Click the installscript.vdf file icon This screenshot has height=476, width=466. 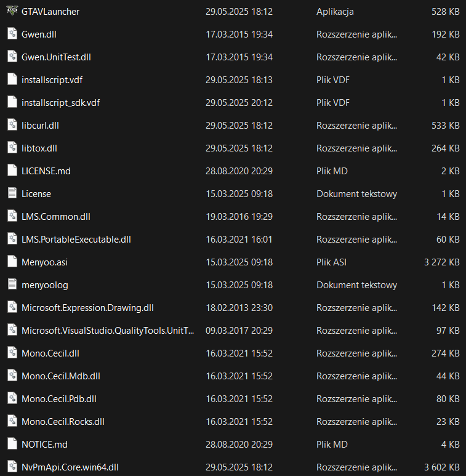point(12,79)
